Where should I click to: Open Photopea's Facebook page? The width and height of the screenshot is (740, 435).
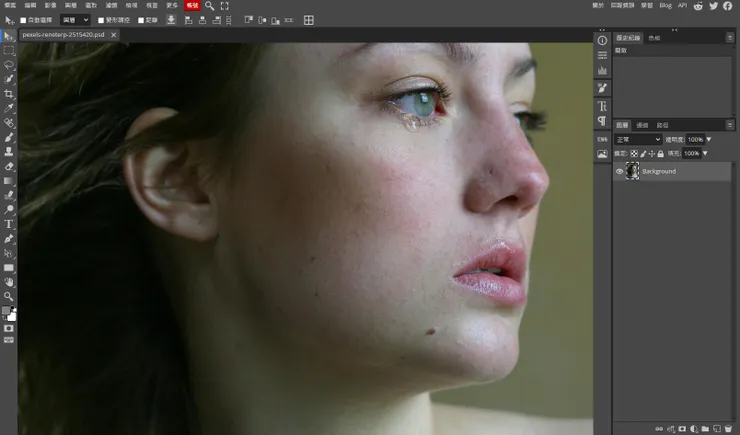(x=728, y=6)
